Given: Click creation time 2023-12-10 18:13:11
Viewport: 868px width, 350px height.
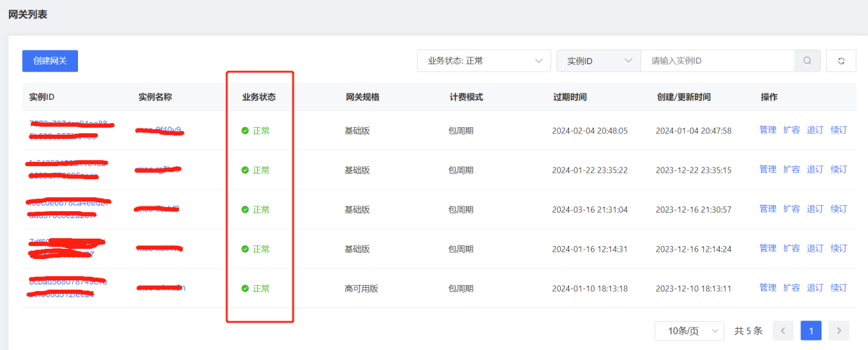Looking at the screenshot, I should click(x=694, y=288).
